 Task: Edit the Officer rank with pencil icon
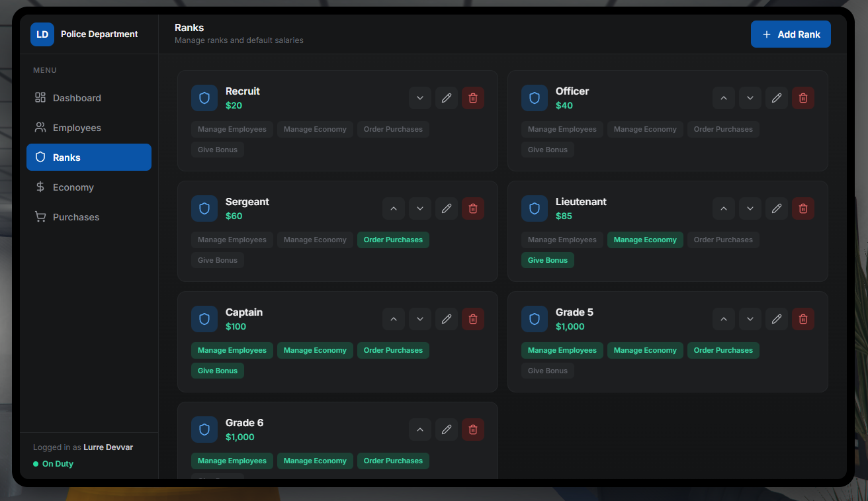tap(777, 98)
